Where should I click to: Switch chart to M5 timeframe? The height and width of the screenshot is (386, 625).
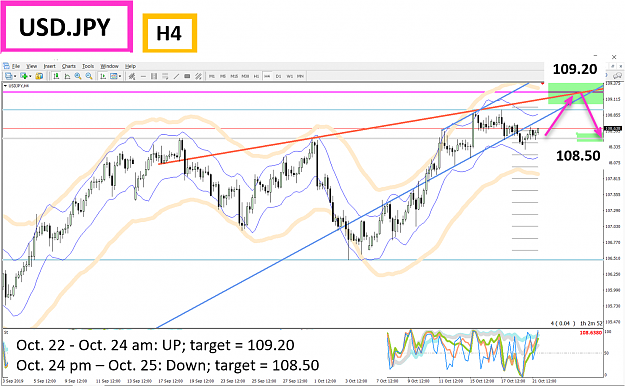(223, 76)
